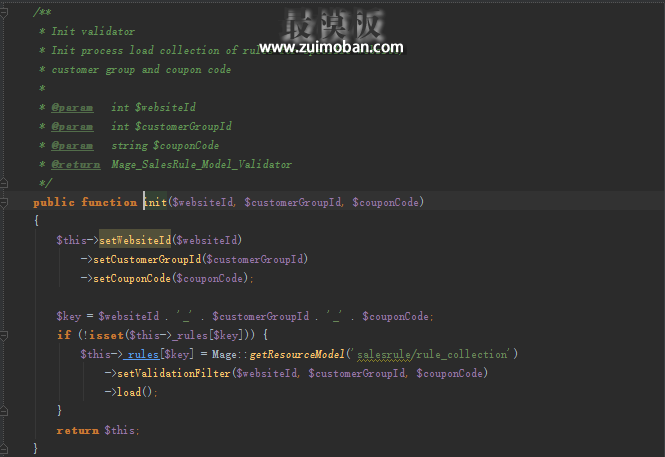Click the init function name
Screen dimensions: 665x457
pyautogui.click(x=156, y=202)
